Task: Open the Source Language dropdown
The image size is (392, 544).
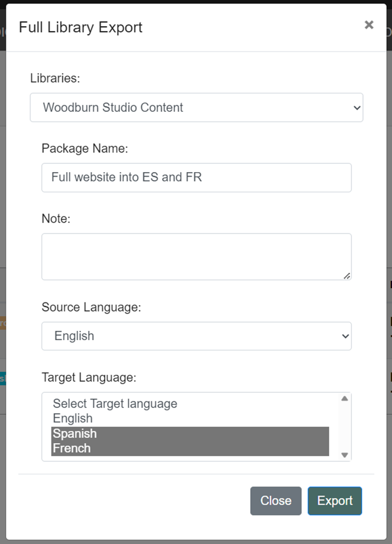Action: tap(197, 336)
